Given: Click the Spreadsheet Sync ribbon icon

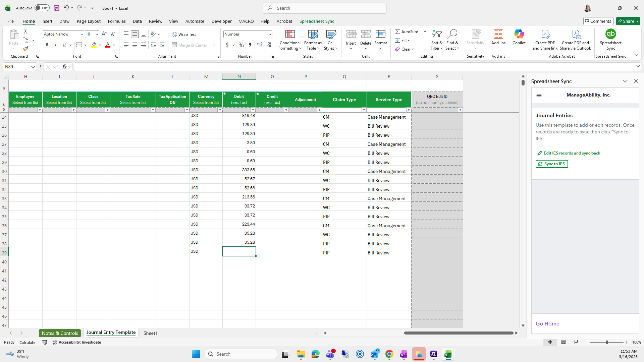Looking at the screenshot, I should pos(610,34).
